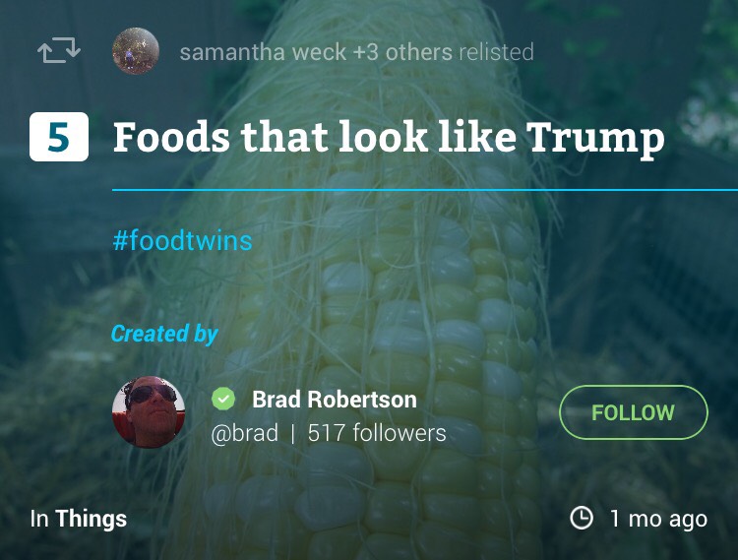Open samantha weck's profile avatar
Viewport: 738px width, 560px height.
coord(136,51)
